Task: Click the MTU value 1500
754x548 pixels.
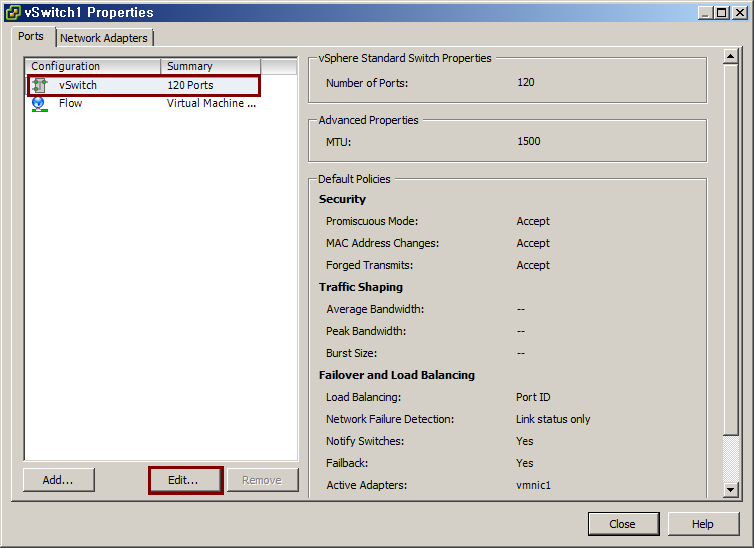Action: tap(529, 141)
